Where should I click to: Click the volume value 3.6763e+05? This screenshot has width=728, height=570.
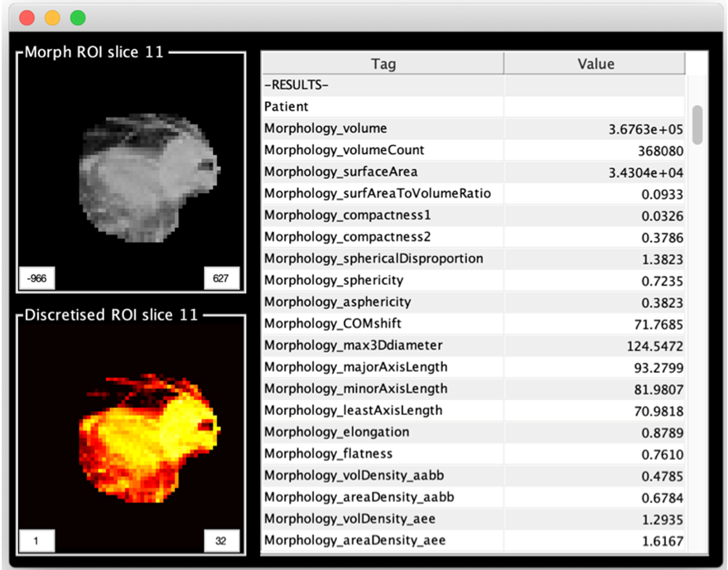coord(646,129)
